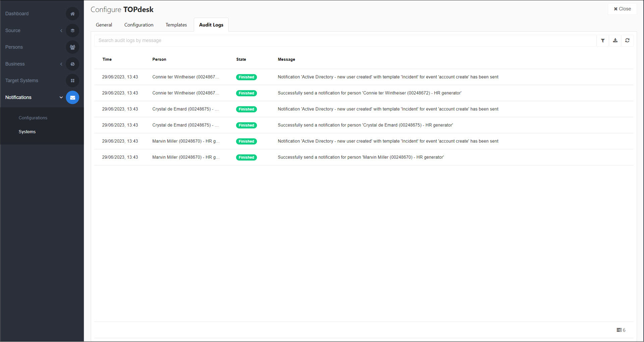Open the audit log filter funnel
Image resolution: width=644 pixels, height=342 pixels.
603,41
